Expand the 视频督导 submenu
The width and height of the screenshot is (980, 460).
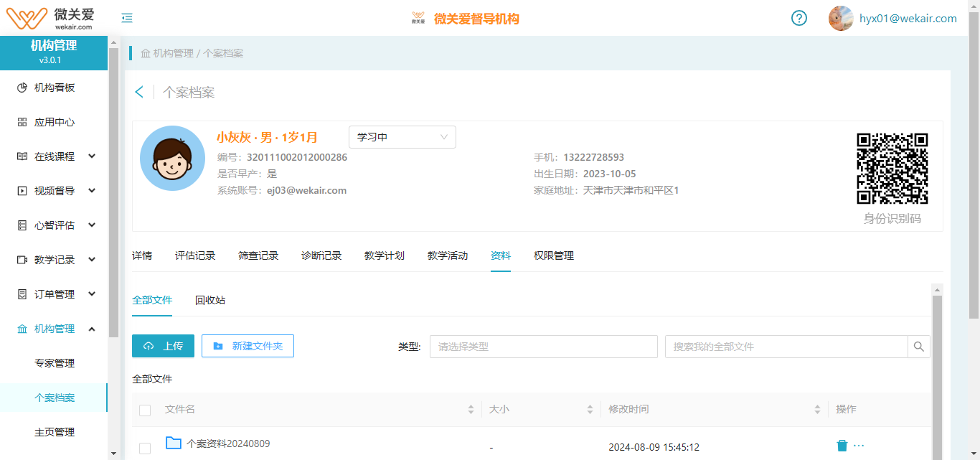(92, 190)
